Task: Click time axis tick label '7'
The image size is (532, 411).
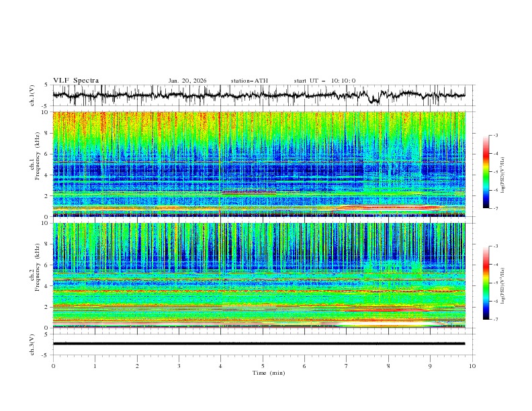Action: (x=347, y=366)
